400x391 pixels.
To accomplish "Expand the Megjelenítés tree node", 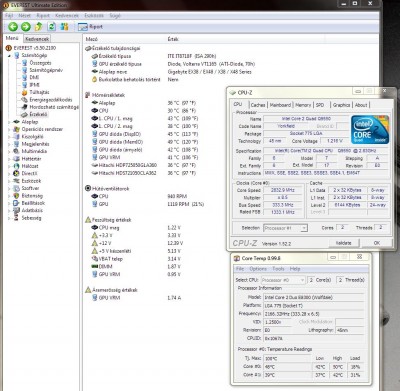I will 9,144.
